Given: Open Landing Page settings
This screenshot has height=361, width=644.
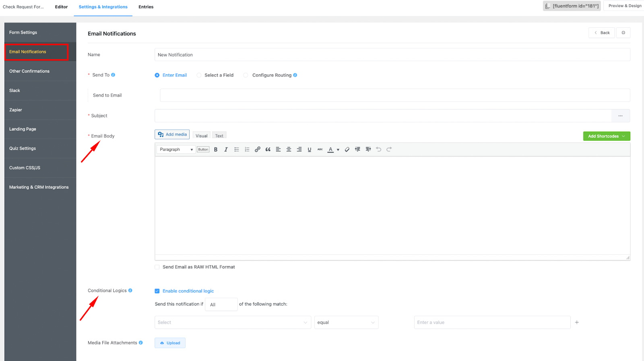Looking at the screenshot, I should point(40,129).
